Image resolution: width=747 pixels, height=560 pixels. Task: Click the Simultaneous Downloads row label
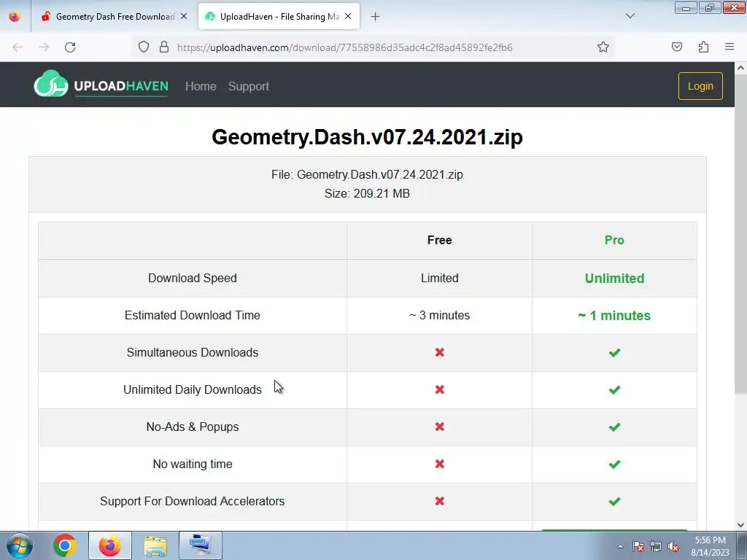click(193, 352)
